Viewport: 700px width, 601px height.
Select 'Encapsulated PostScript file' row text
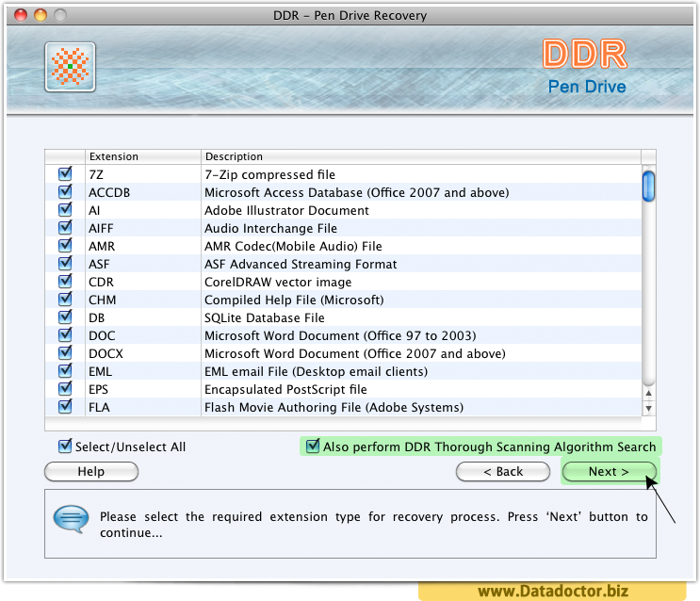[x=285, y=389]
